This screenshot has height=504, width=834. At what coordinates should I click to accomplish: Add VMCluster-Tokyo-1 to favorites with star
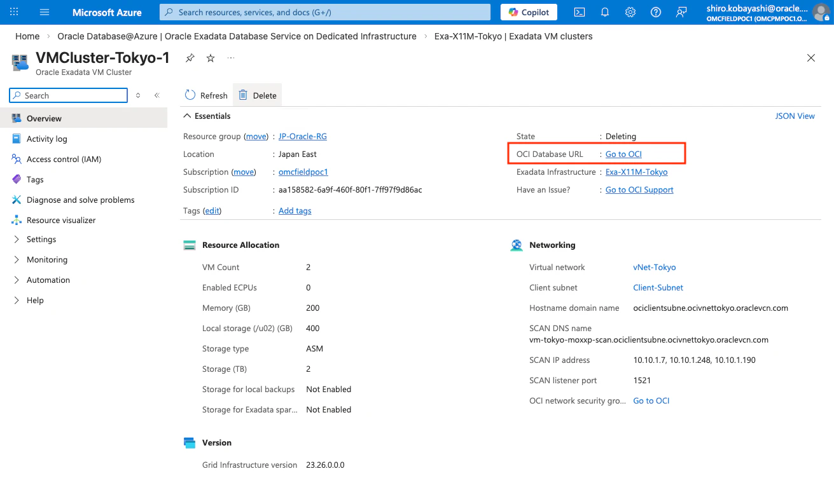click(x=211, y=58)
